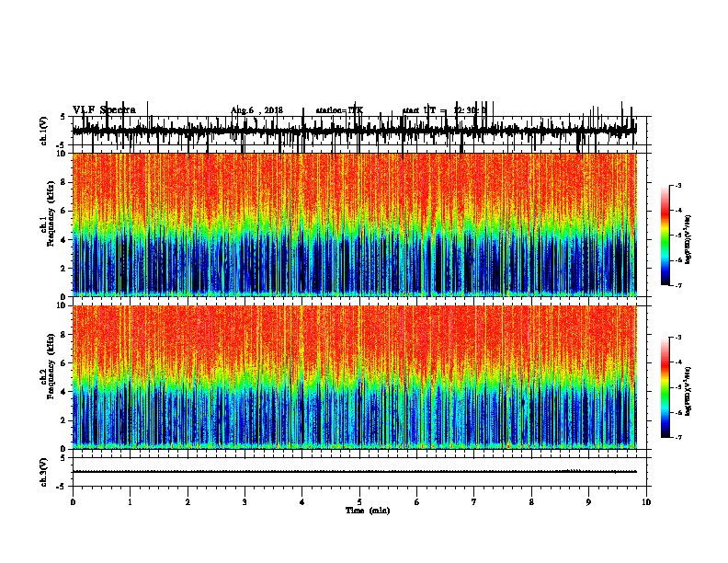Click the "5" tick on the ch.3(V) waveform axis
The width and height of the screenshot is (728, 563).
coord(63,458)
